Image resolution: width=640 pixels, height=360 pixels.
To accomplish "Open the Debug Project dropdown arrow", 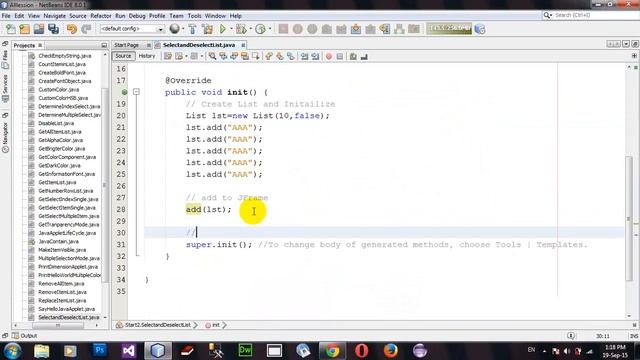I will click(250, 29).
